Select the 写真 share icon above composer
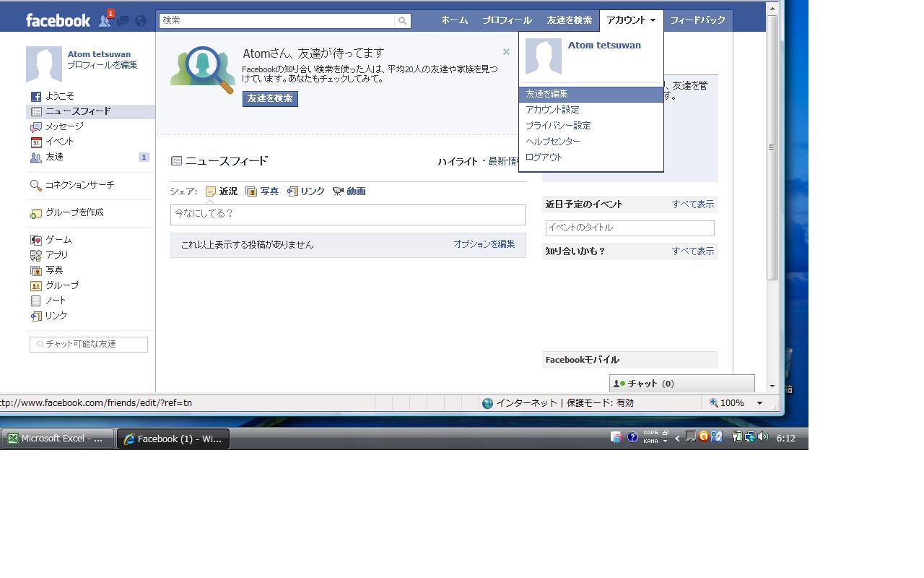This screenshot has width=924, height=578. point(251,191)
